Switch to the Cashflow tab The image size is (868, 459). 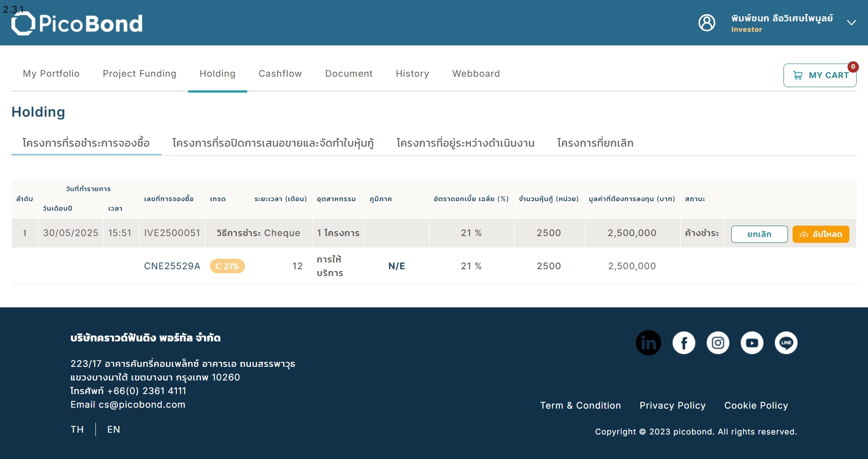[x=280, y=74]
